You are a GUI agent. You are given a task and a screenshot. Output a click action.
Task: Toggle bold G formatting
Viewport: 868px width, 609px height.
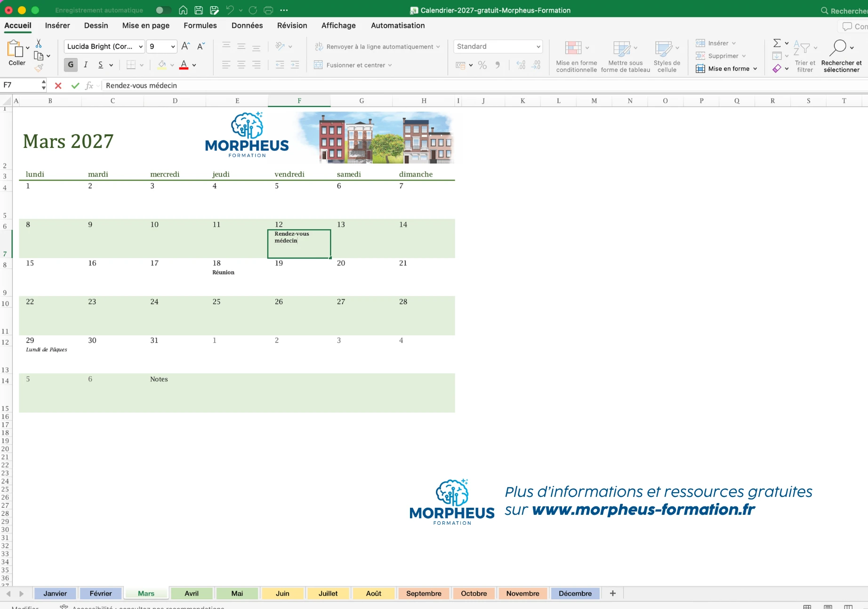tap(71, 65)
